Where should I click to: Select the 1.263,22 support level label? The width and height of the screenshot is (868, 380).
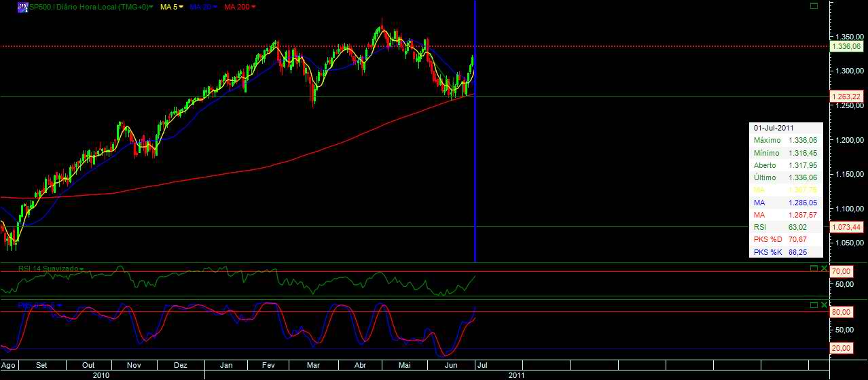[x=848, y=97]
